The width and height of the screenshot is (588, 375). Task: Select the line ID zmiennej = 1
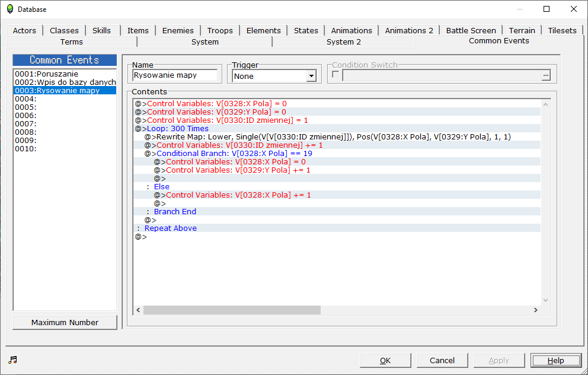click(x=337, y=120)
